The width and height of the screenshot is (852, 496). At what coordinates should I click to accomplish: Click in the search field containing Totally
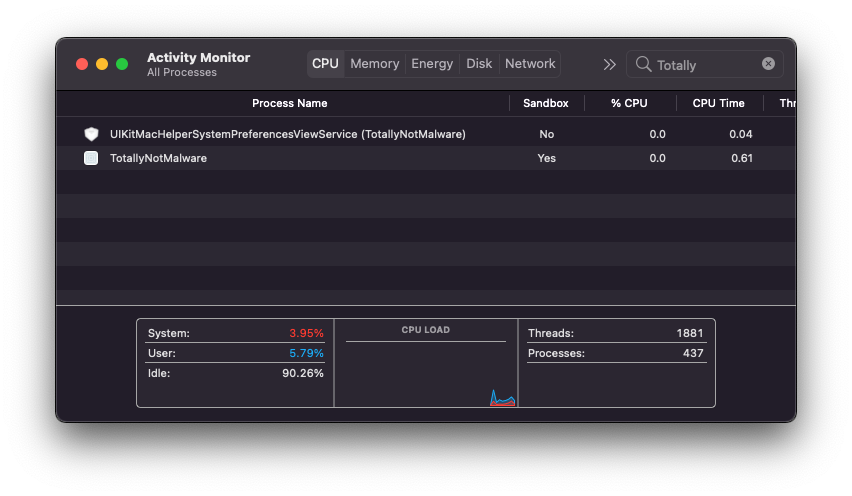(705, 65)
